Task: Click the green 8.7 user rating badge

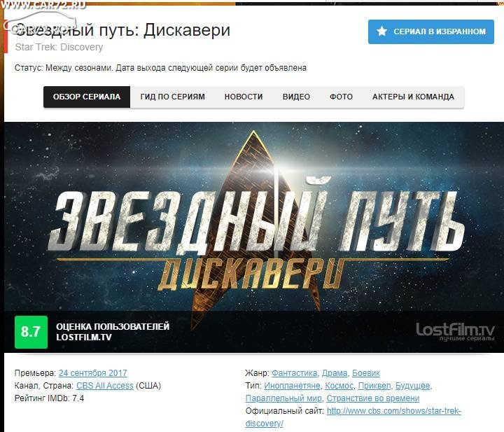Action: point(31,332)
